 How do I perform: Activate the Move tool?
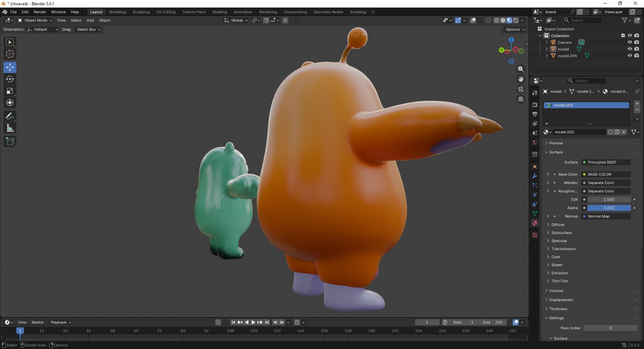pyautogui.click(x=10, y=67)
